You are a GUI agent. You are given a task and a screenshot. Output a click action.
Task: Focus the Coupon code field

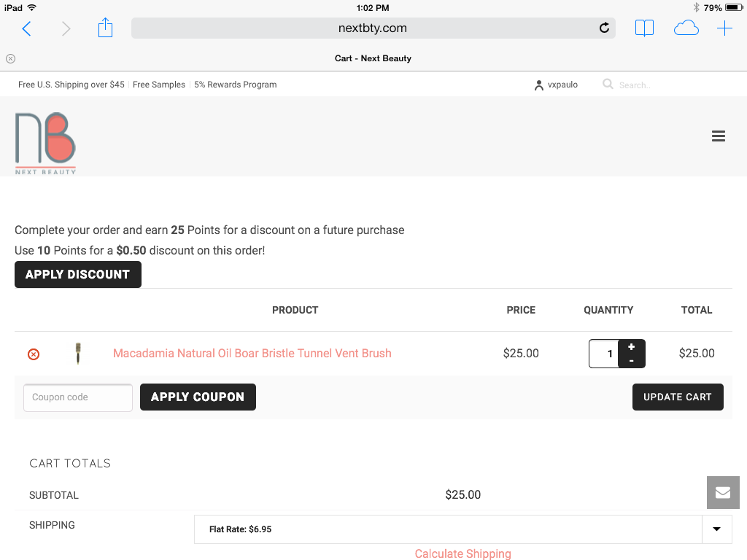pos(78,397)
